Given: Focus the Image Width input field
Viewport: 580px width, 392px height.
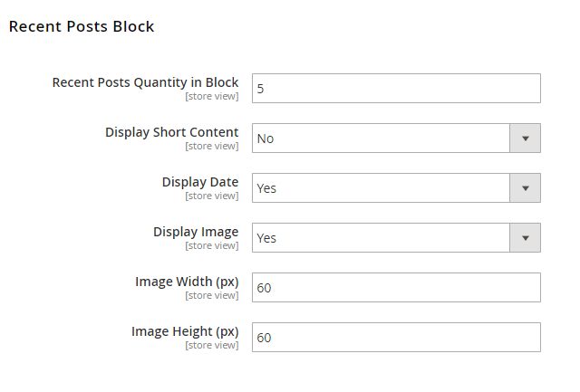Looking at the screenshot, I should pos(396,288).
